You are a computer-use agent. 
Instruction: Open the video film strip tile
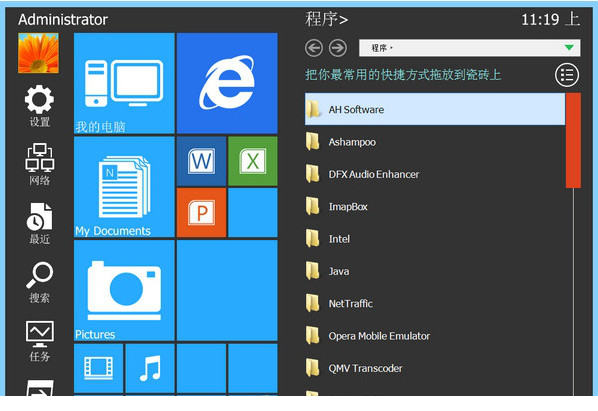(98, 368)
